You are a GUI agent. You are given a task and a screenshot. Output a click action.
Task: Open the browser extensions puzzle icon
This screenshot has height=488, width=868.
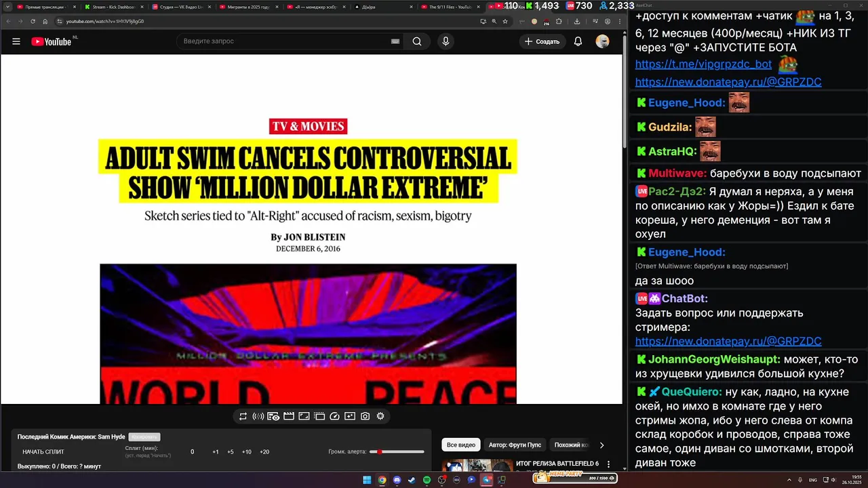tap(559, 21)
